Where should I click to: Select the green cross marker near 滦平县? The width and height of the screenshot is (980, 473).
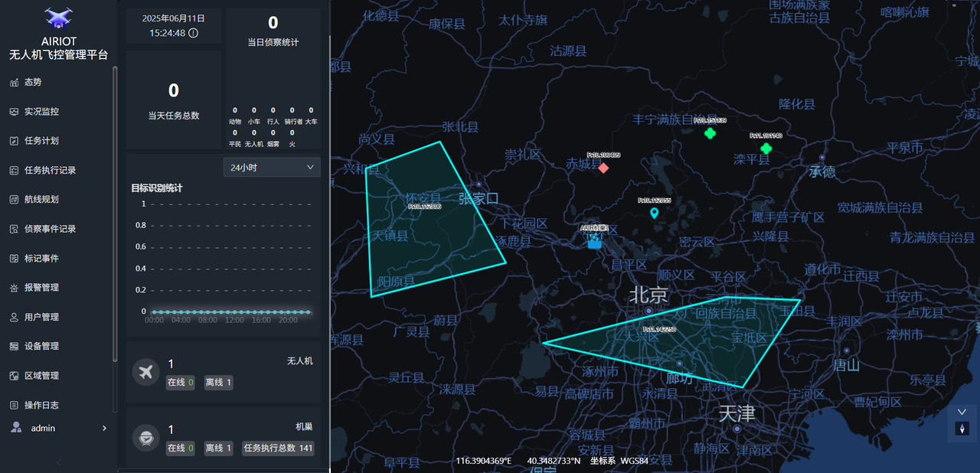coord(766,148)
